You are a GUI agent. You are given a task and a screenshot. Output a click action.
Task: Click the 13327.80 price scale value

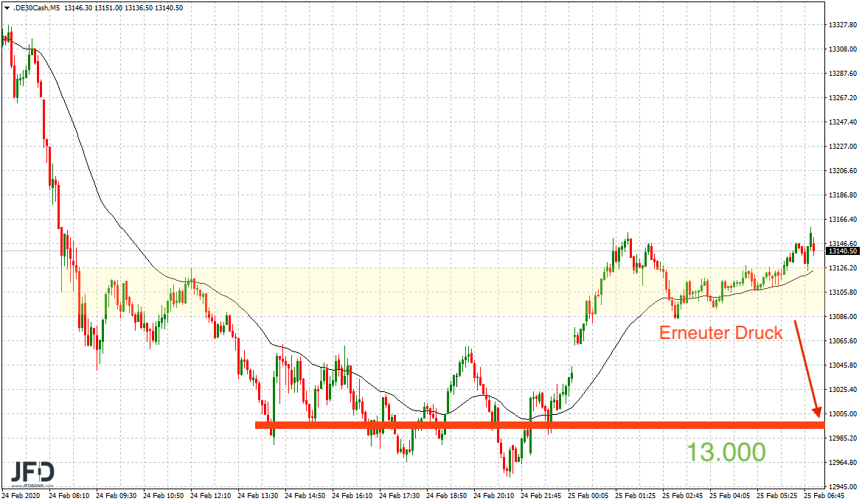coord(843,26)
